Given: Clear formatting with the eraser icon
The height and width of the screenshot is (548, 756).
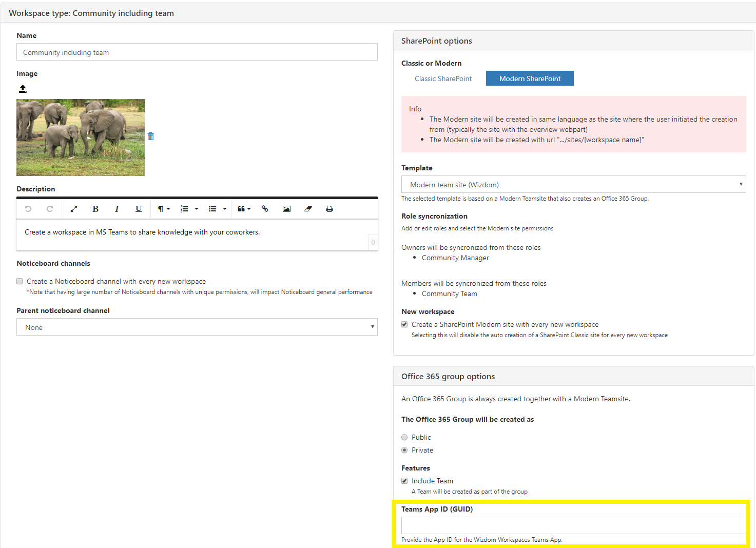Looking at the screenshot, I should [x=308, y=209].
